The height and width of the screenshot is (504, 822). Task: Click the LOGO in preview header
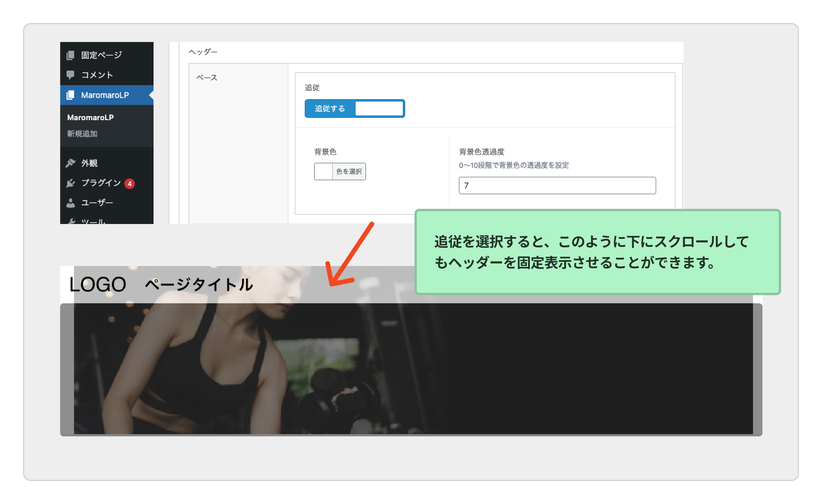[x=97, y=285]
